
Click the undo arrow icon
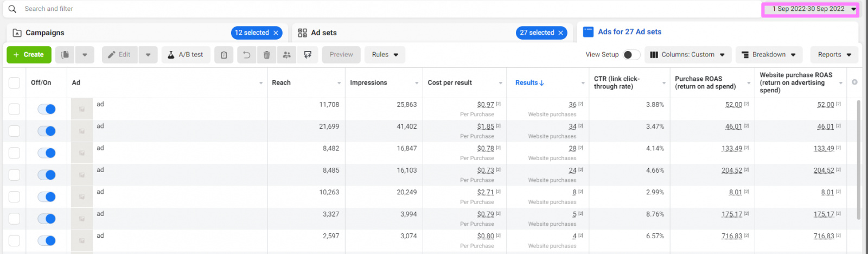point(246,55)
